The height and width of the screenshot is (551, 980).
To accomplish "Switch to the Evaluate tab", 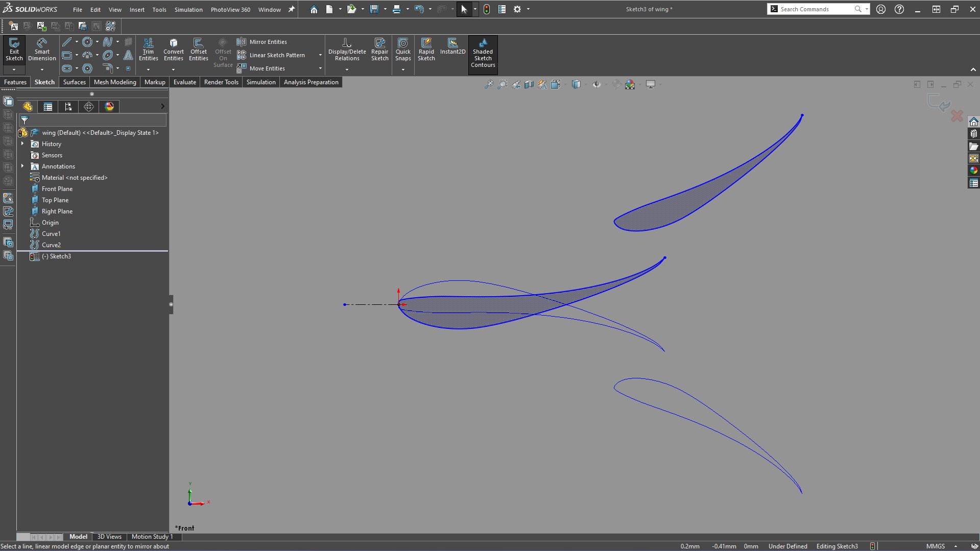I will click(185, 82).
